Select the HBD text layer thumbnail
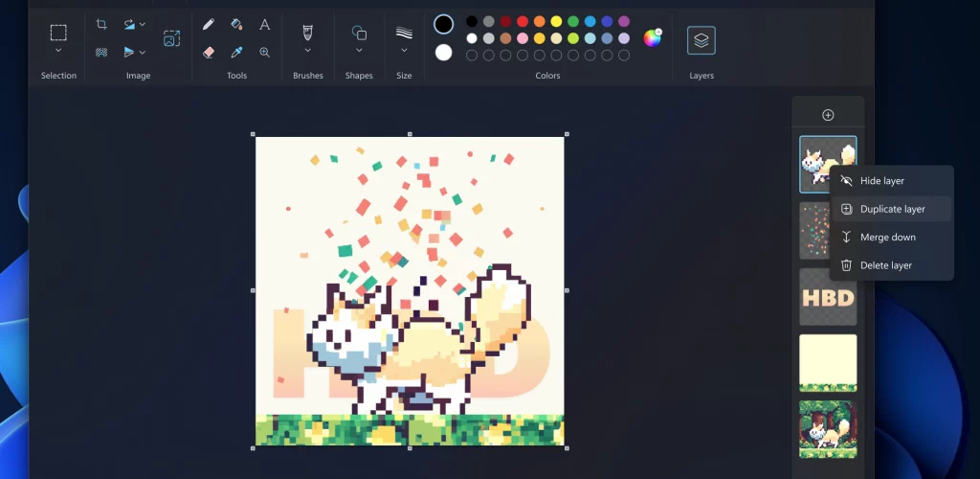This screenshot has width=980, height=479. tap(828, 297)
